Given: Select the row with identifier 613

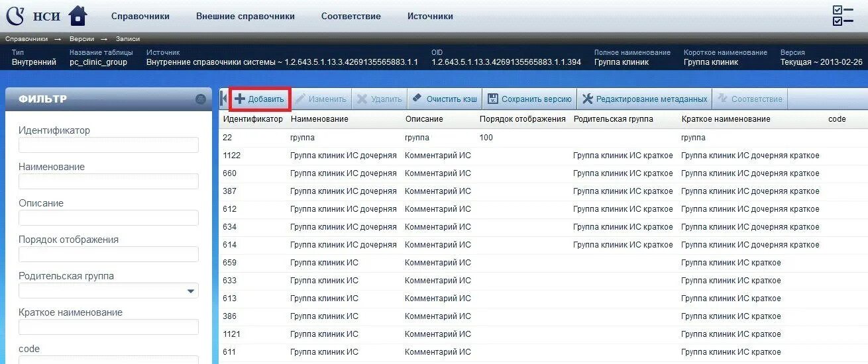Looking at the screenshot, I should tap(543, 298).
